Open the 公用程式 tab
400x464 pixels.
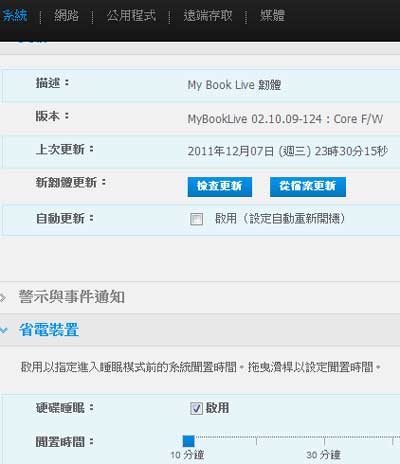point(131,16)
